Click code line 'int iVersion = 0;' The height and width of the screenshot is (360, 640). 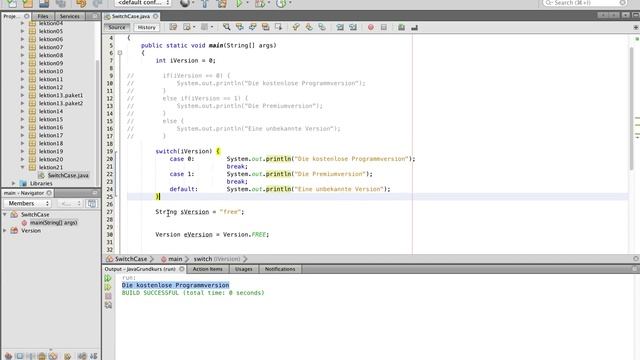[185, 60]
